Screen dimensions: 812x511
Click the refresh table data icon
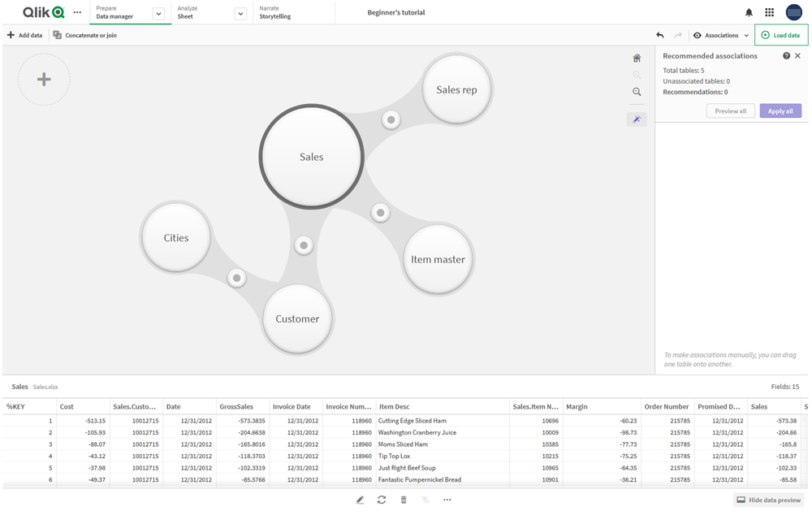tap(382, 500)
